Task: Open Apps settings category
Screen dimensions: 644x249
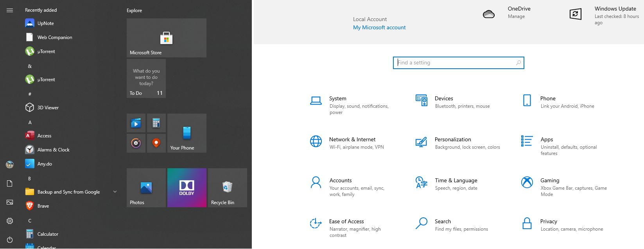Action: coord(560,146)
